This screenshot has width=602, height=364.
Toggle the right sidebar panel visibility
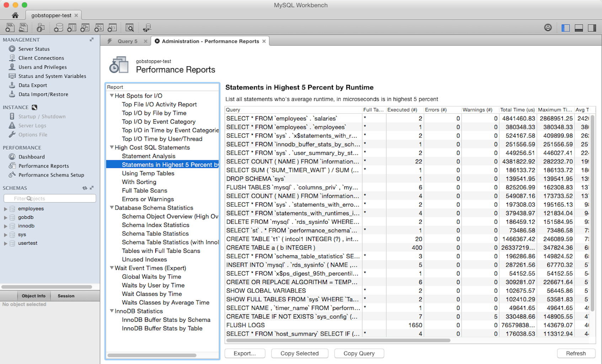pos(592,28)
